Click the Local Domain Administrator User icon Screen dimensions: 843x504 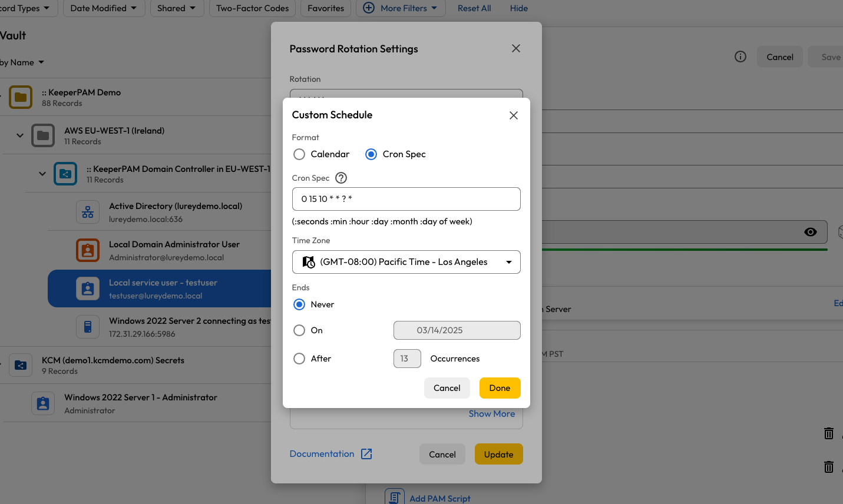tap(88, 250)
